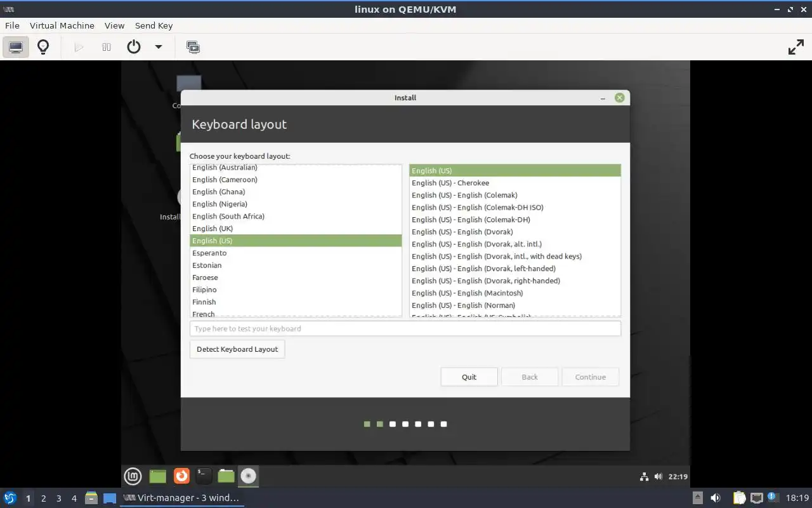This screenshot has width=812, height=508.
Task: Select Filipino layout
Action: coord(296,290)
